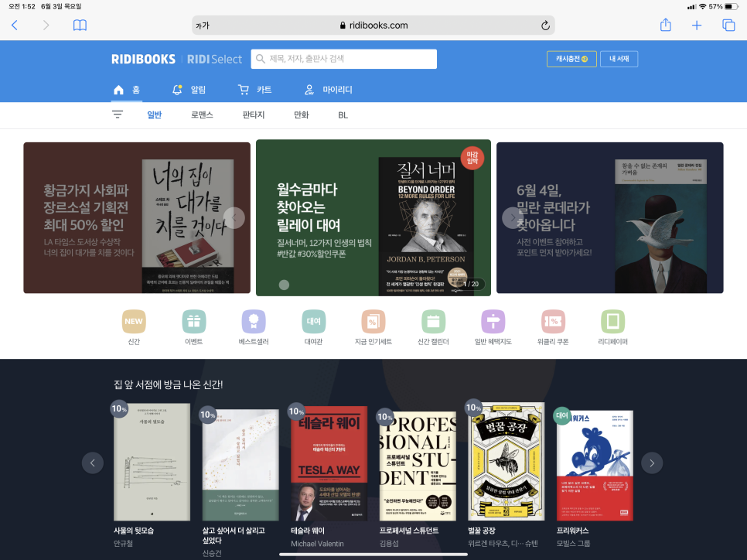
Task: Tap the Safari forward arrow
Action: coord(46,26)
